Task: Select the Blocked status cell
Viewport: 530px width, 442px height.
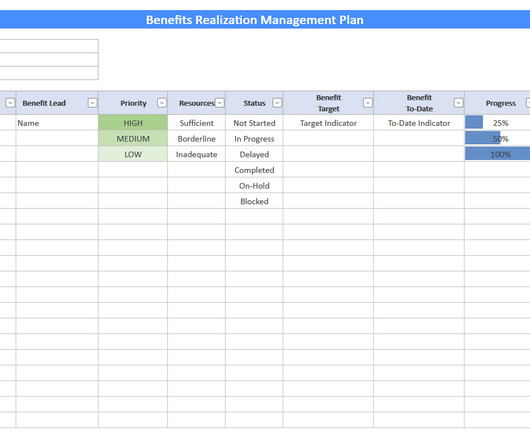Action: [x=254, y=201]
